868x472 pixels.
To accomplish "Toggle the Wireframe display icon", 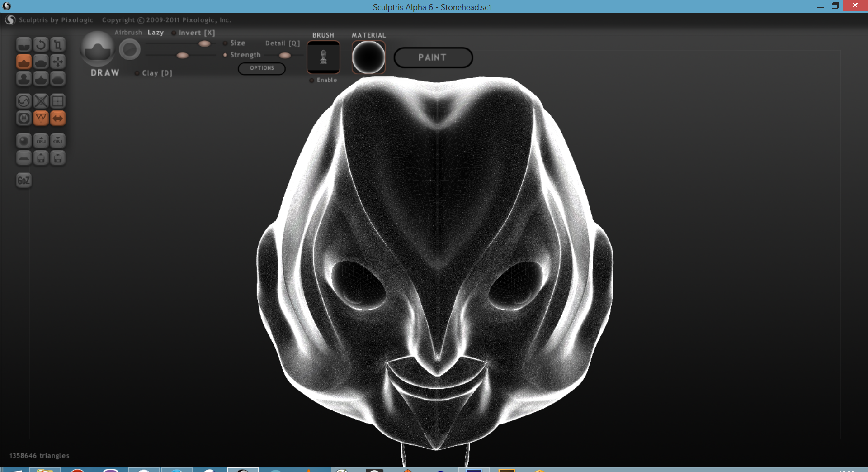I will 41,118.
